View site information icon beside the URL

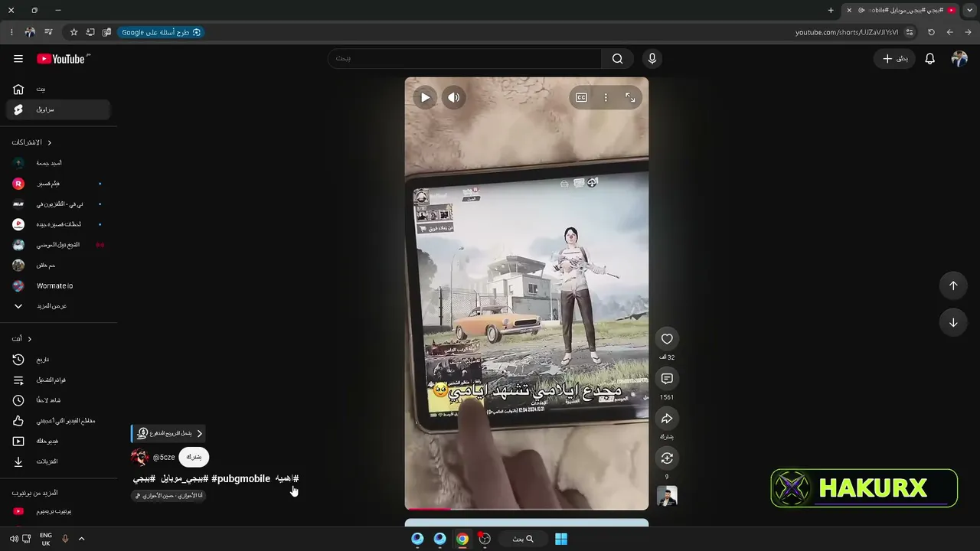point(910,32)
